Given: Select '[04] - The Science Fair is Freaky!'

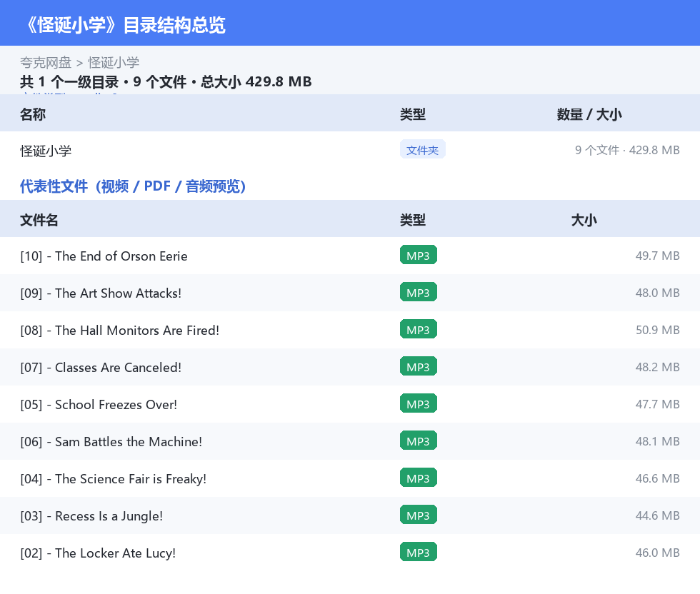Looking at the screenshot, I should [114, 479].
